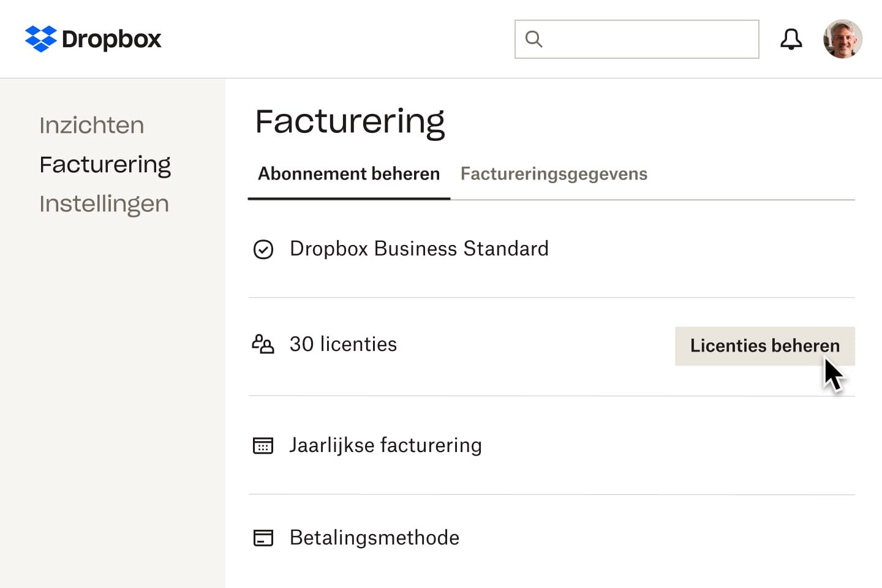Click the checkmark icon beside Dropbox Business Standard
Viewport: 882px width, 588px height.
(x=263, y=249)
